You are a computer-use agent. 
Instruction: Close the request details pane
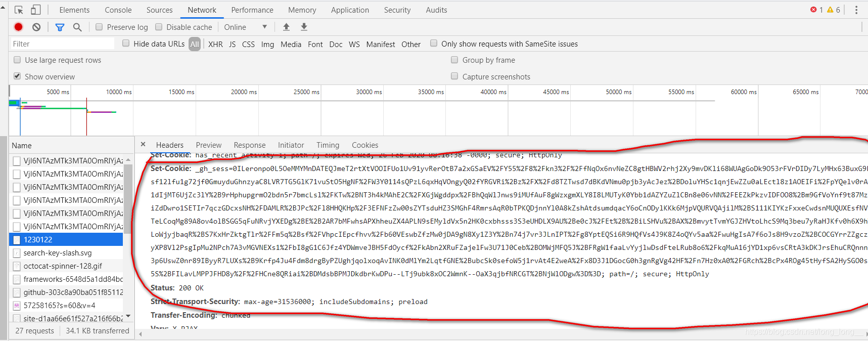[143, 145]
